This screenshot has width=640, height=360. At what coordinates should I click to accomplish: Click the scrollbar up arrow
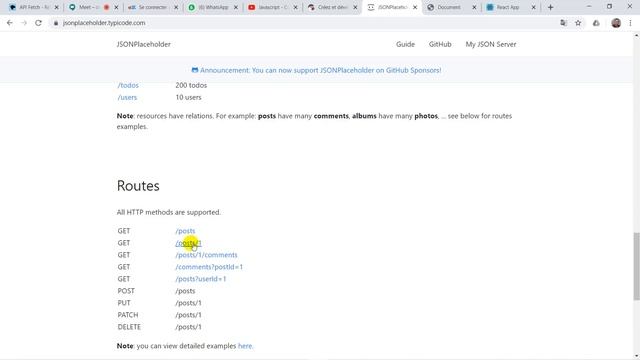tap(636, 36)
